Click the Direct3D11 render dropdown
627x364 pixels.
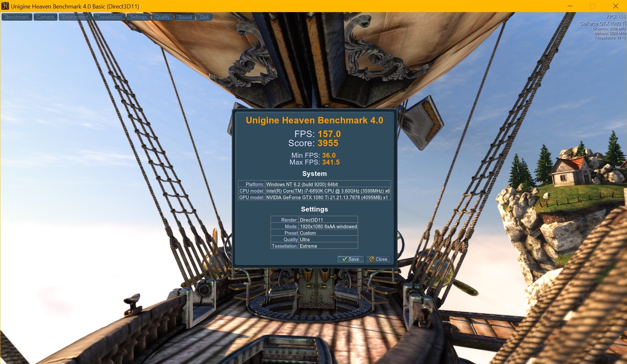[327, 220]
